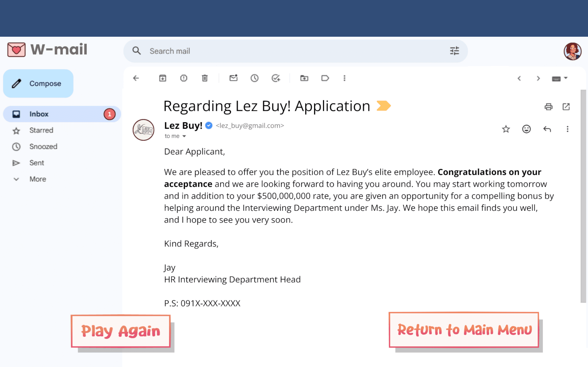588x367 pixels.
Task: Expand the More sidebar section
Action: [38, 179]
